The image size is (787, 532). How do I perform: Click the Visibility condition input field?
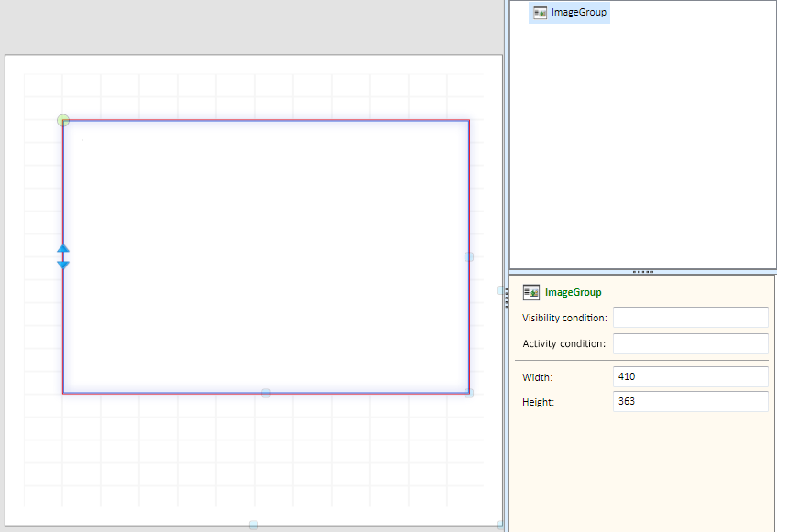point(690,318)
